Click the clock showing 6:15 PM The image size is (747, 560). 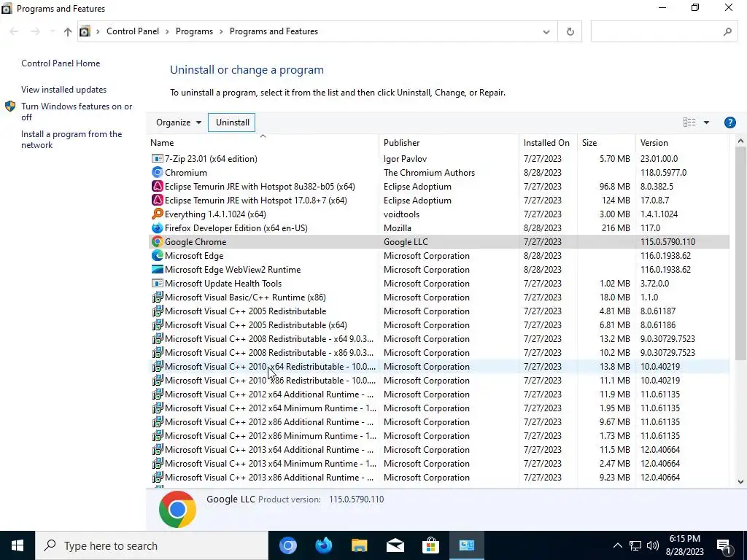coord(684,539)
